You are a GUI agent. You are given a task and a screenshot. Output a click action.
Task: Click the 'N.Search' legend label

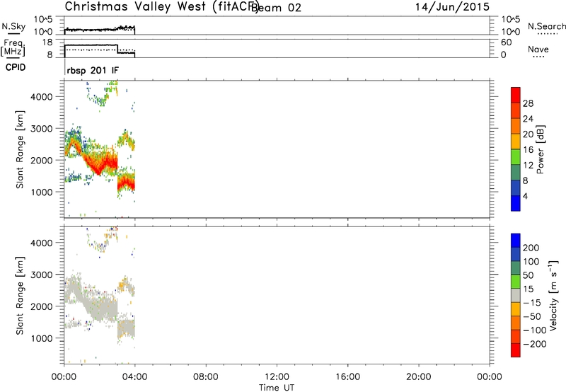click(546, 26)
